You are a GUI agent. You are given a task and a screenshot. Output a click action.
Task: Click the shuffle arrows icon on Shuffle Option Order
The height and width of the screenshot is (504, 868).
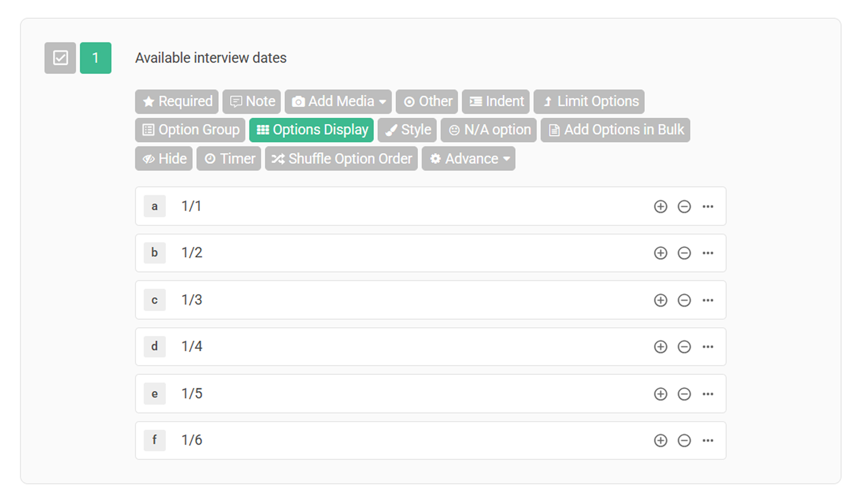click(x=278, y=159)
